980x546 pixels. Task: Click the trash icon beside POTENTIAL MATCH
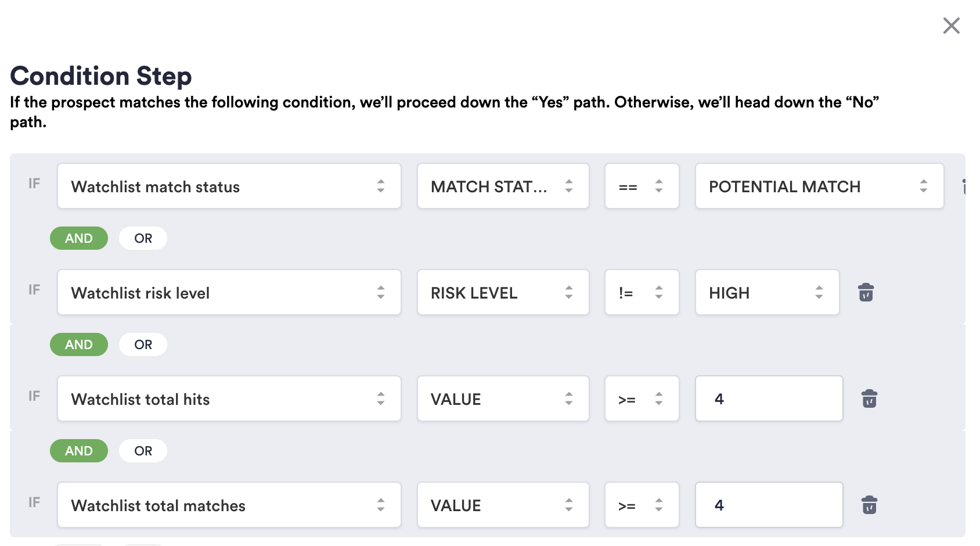[x=965, y=186]
